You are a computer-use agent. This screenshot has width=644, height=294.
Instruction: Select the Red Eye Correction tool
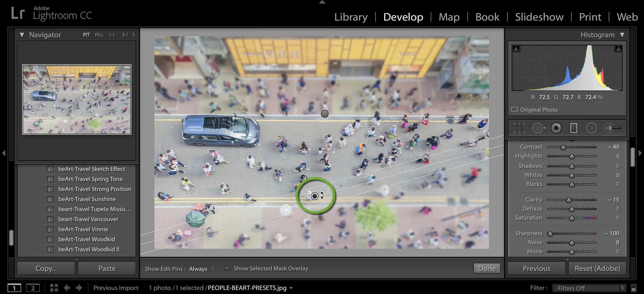(556, 128)
